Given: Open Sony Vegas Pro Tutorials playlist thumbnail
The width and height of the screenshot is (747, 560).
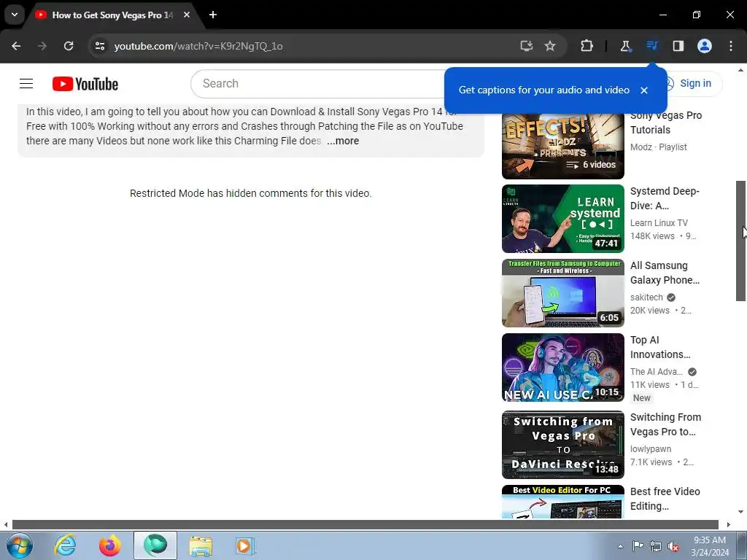Looking at the screenshot, I should 562,145.
